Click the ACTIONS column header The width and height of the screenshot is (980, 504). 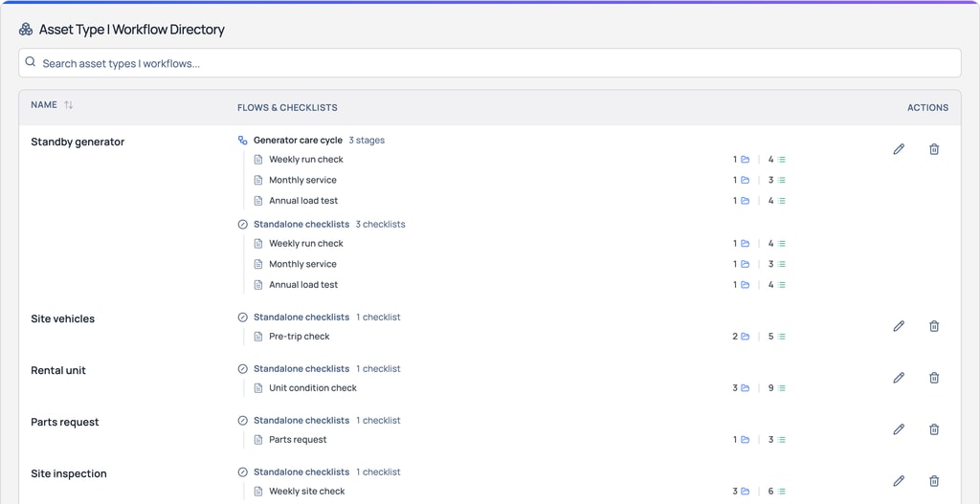[927, 107]
